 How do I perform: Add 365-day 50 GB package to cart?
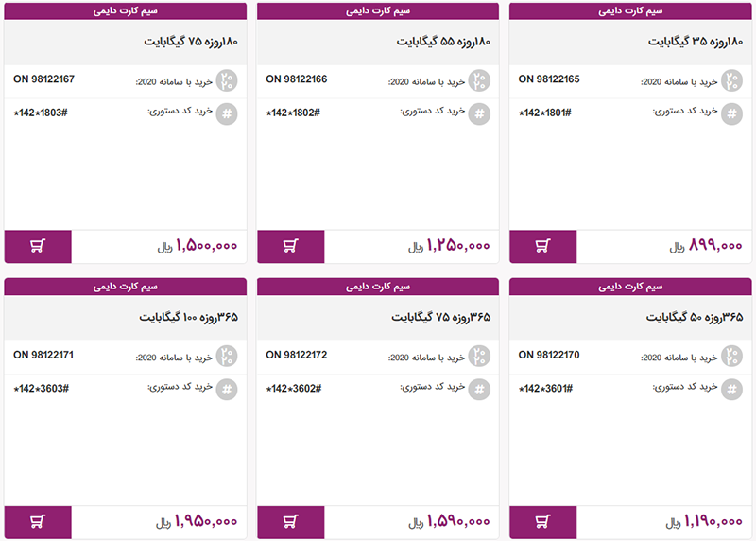tap(542, 522)
